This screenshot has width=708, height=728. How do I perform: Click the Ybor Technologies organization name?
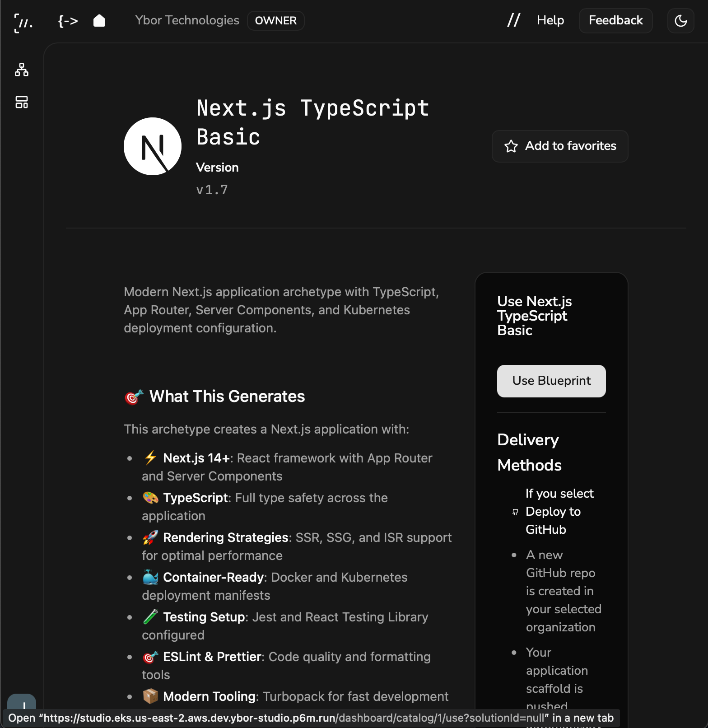point(187,20)
